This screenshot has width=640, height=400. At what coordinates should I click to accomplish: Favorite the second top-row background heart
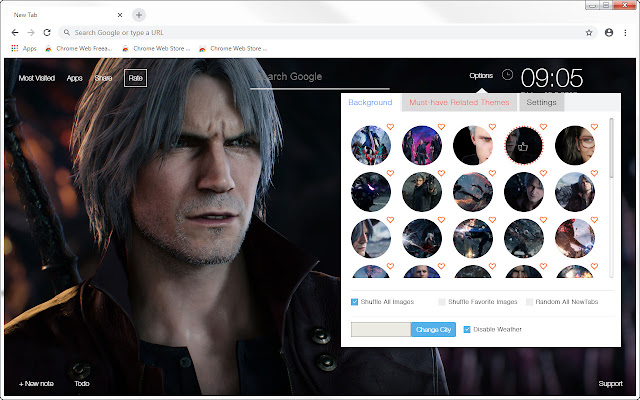coord(441,127)
